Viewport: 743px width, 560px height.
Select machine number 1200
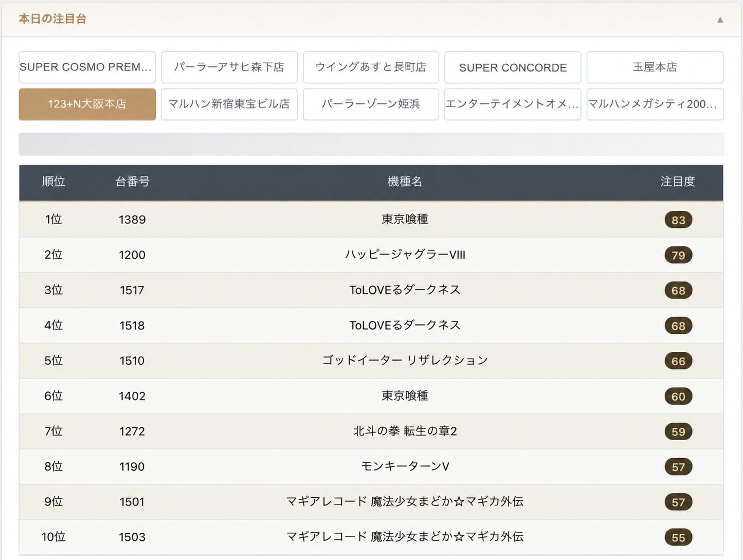click(132, 255)
